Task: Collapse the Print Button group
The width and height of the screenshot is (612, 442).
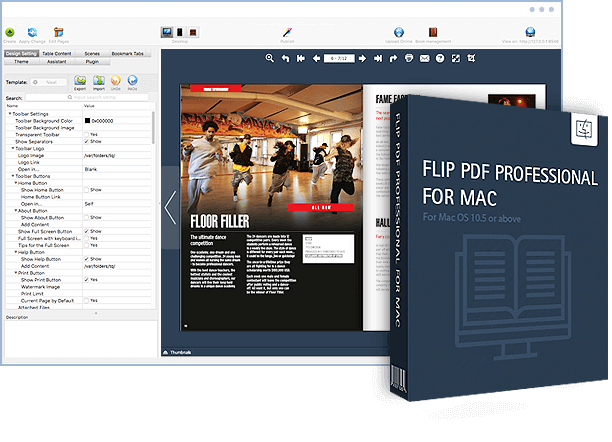Action: pyautogui.click(x=16, y=273)
